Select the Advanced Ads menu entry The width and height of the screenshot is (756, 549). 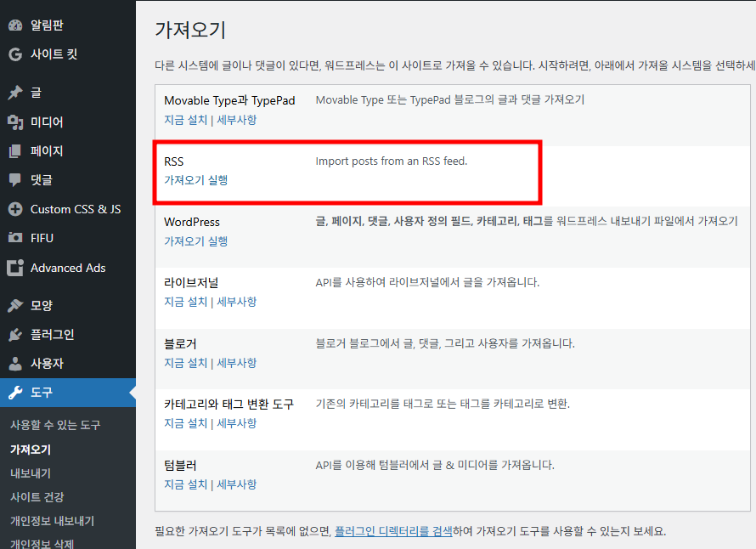[68, 268]
